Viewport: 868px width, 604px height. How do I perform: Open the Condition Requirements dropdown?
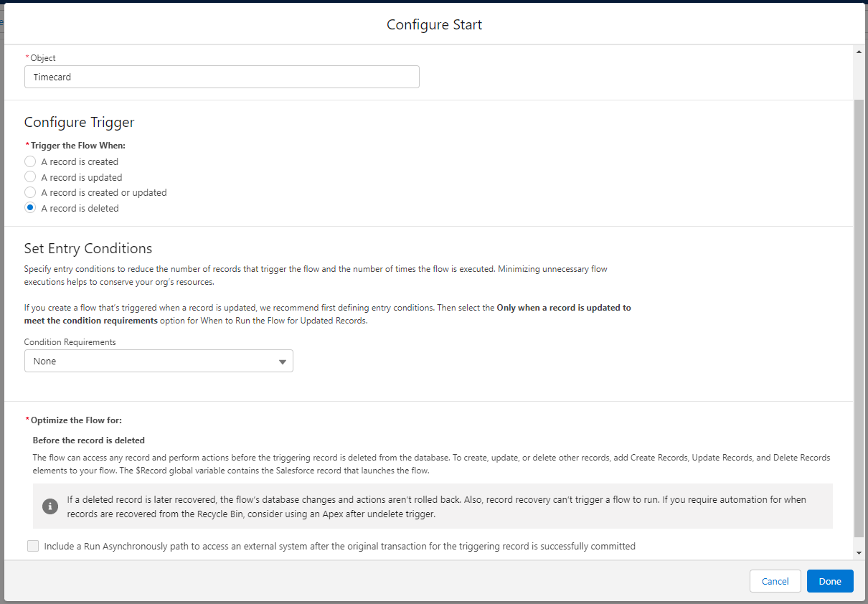point(159,361)
